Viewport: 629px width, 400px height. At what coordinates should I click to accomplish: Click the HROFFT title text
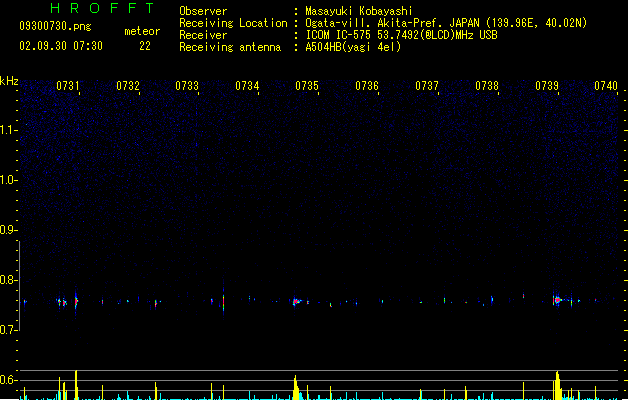[x=102, y=8]
